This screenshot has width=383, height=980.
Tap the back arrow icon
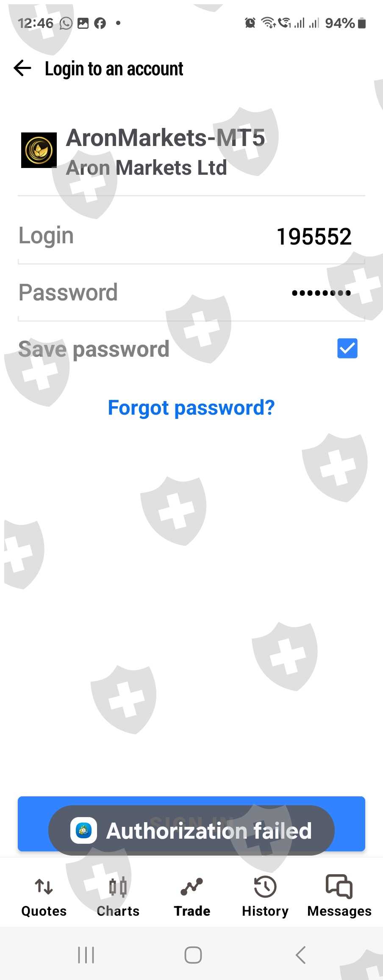click(22, 68)
